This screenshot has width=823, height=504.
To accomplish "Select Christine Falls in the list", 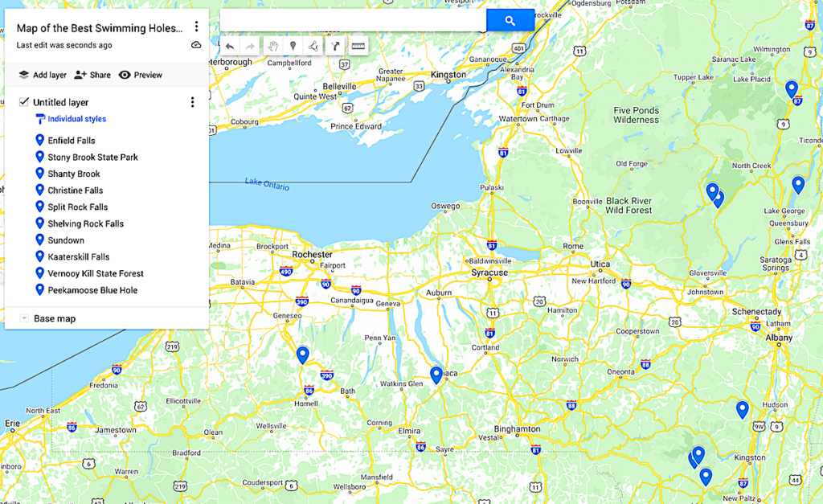I will (x=75, y=191).
